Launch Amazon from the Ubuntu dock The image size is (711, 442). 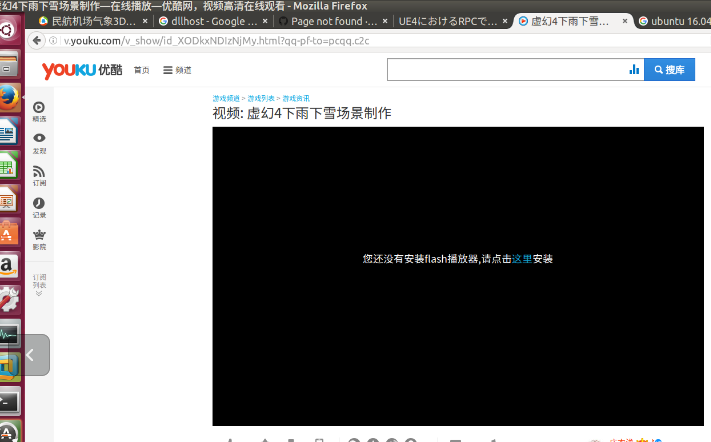9,266
